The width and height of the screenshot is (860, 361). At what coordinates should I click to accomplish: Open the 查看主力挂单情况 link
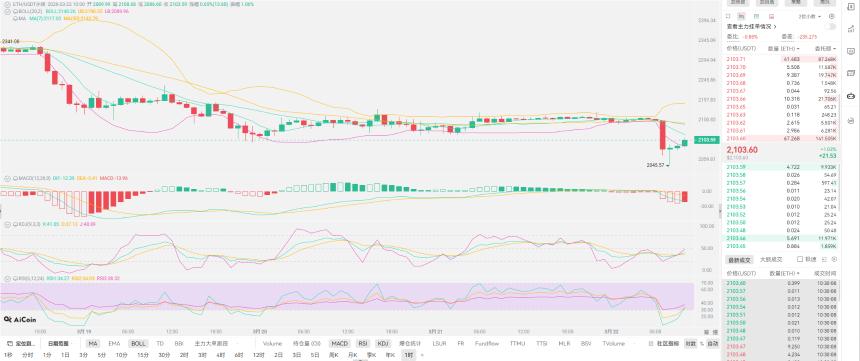point(751,26)
